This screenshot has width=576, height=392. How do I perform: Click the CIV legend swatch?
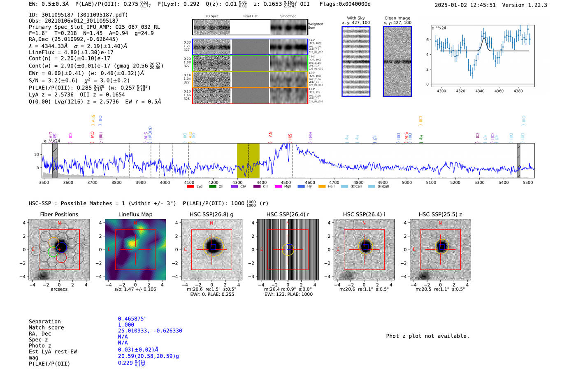click(235, 187)
